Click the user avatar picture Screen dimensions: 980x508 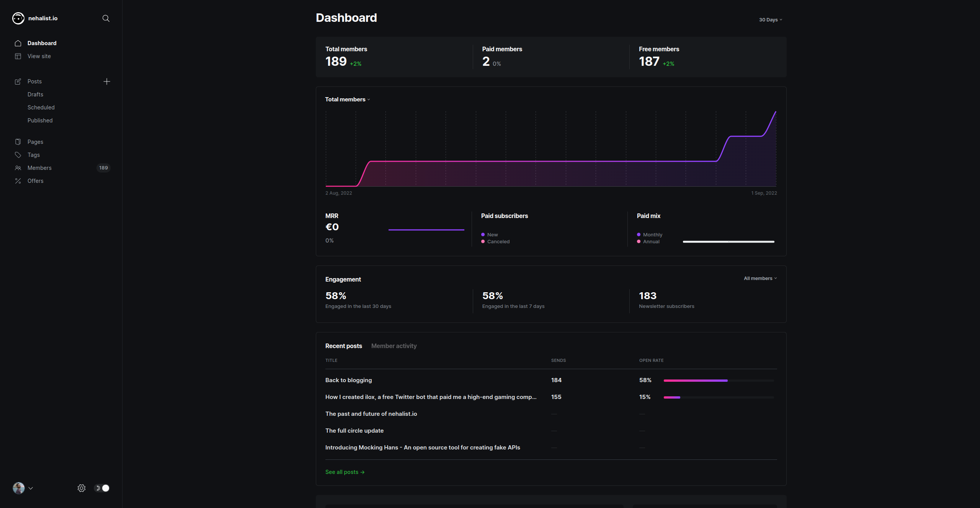(19, 488)
